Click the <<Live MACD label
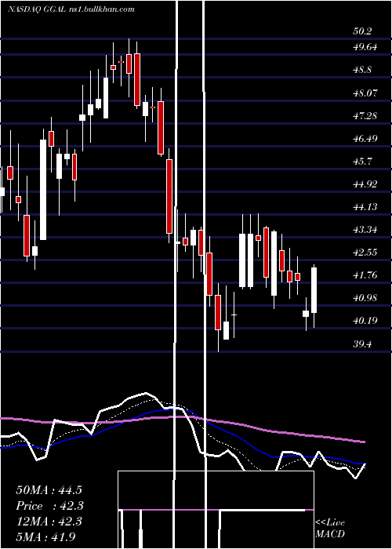The width and height of the screenshot is (392, 549). 330,528
